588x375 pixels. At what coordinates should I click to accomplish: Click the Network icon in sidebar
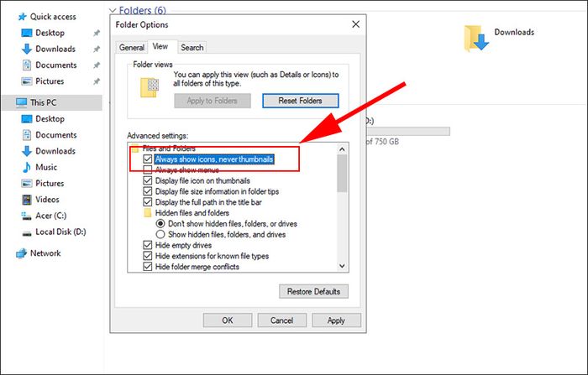coord(21,253)
